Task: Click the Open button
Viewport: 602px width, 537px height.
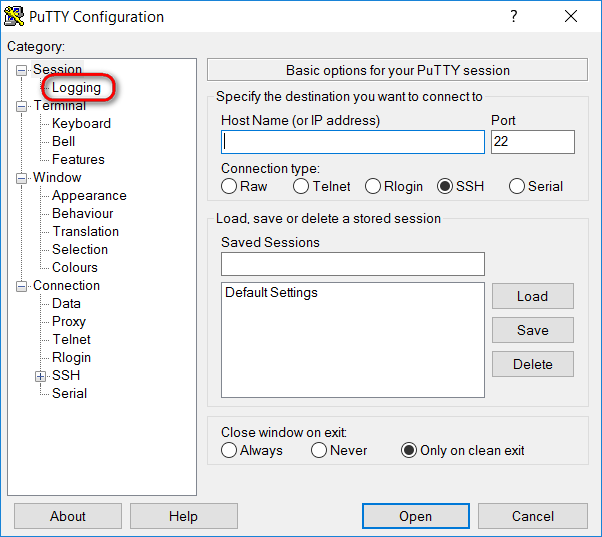Action: tap(416, 516)
